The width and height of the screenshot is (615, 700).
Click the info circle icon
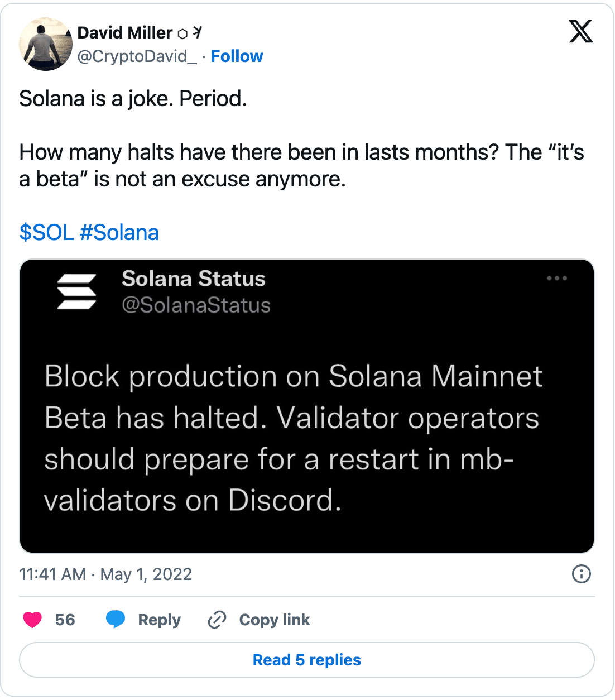[x=581, y=574]
